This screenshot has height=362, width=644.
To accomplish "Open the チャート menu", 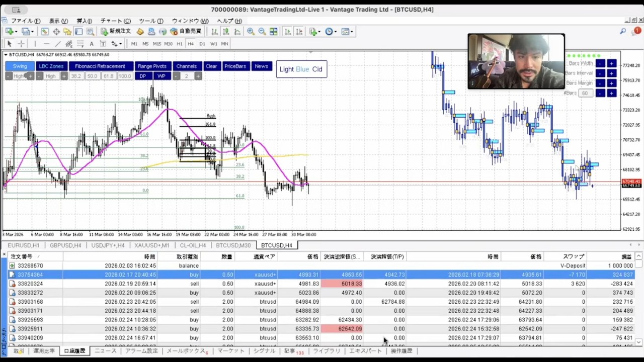I will 115,21.
